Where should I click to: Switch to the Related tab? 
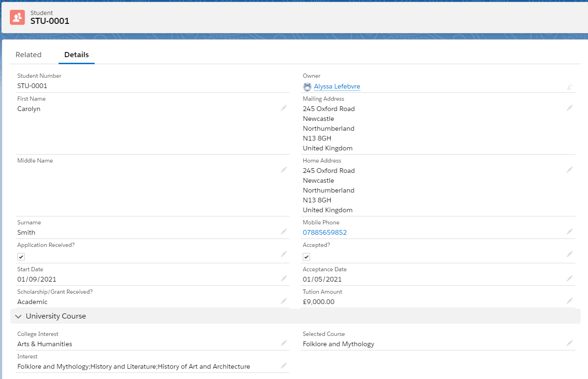(29, 55)
